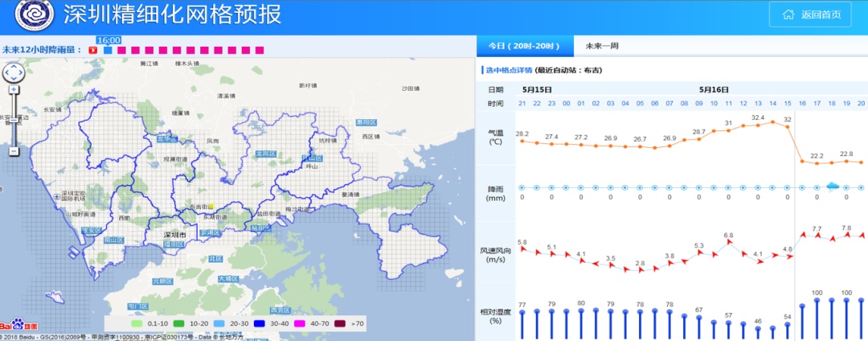
Task: Click the map pan direction control
Action: coord(14,73)
